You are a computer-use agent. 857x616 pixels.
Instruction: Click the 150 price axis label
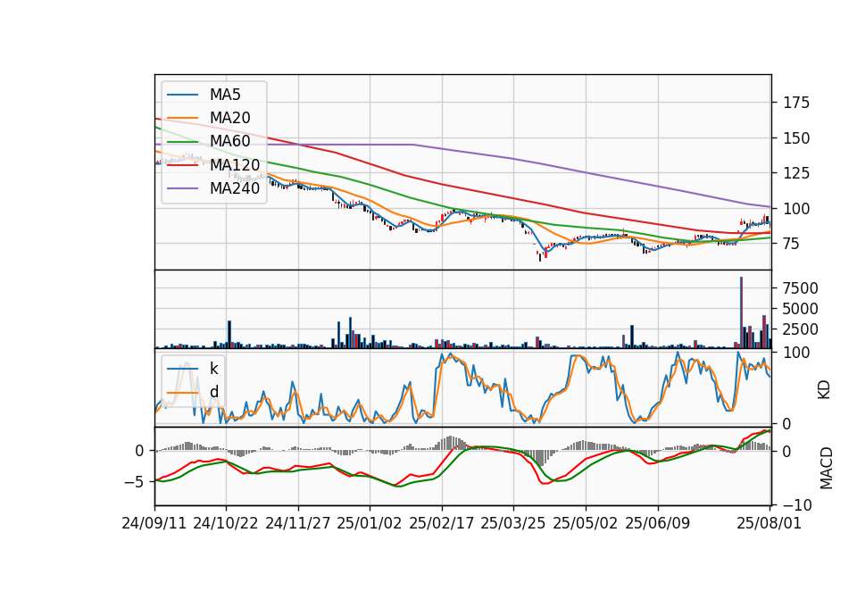pos(796,138)
